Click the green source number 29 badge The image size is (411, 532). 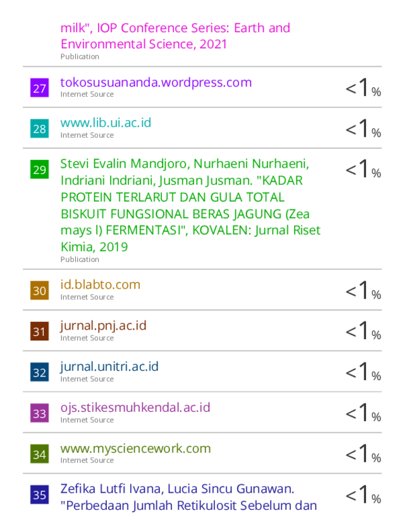[x=39, y=169]
